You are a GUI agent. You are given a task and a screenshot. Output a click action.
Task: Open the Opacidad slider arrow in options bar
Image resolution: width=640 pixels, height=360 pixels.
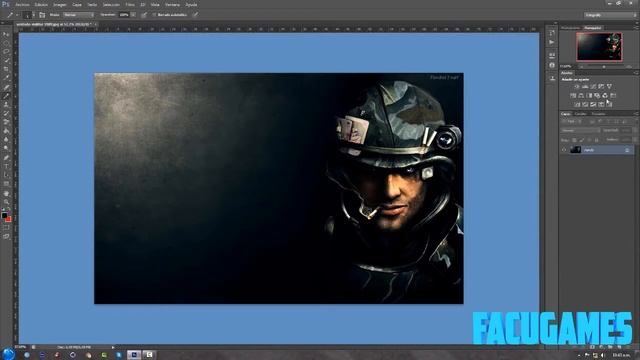point(133,15)
